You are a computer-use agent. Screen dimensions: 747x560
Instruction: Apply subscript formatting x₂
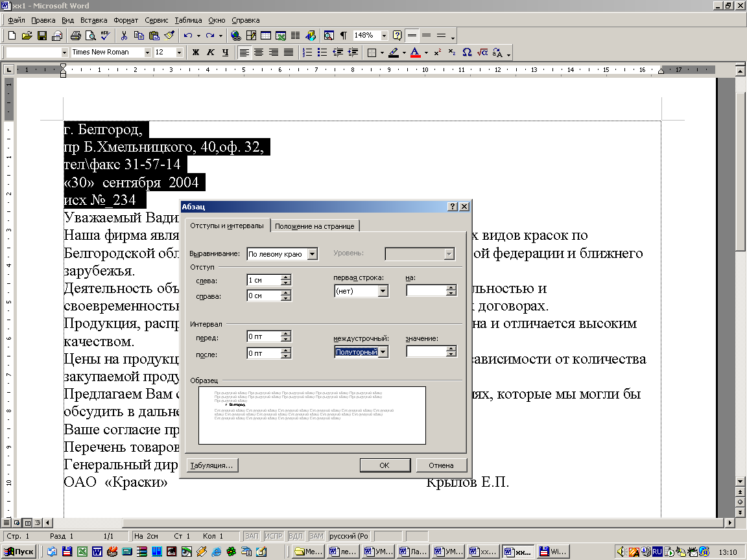(x=452, y=52)
